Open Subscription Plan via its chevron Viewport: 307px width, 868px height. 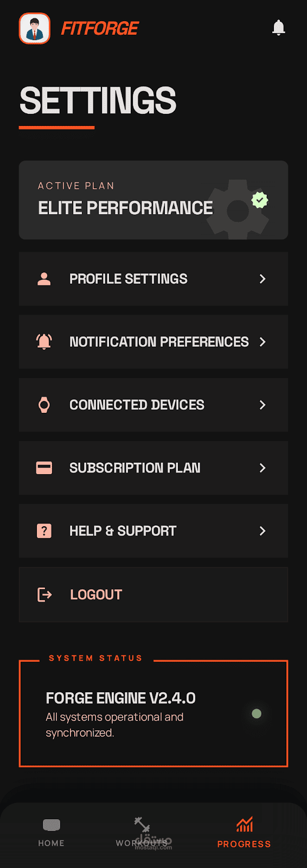click(x=263, y=468)
